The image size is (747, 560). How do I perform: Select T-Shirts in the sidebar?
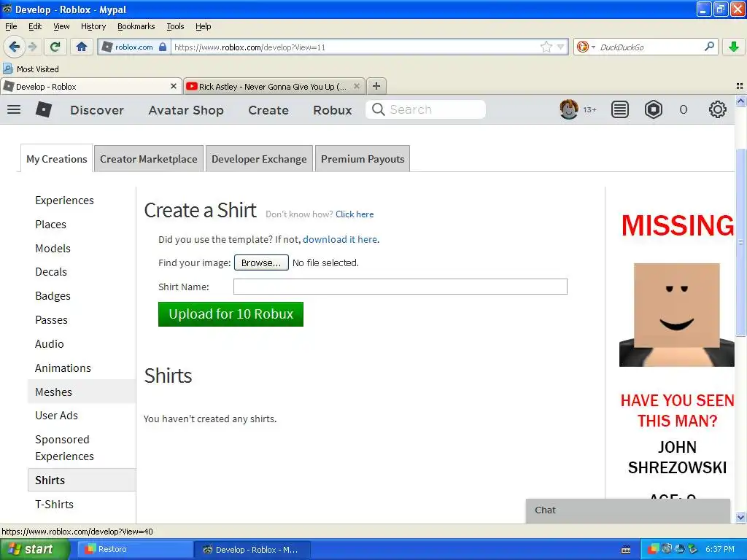click(x=54, y=505)
